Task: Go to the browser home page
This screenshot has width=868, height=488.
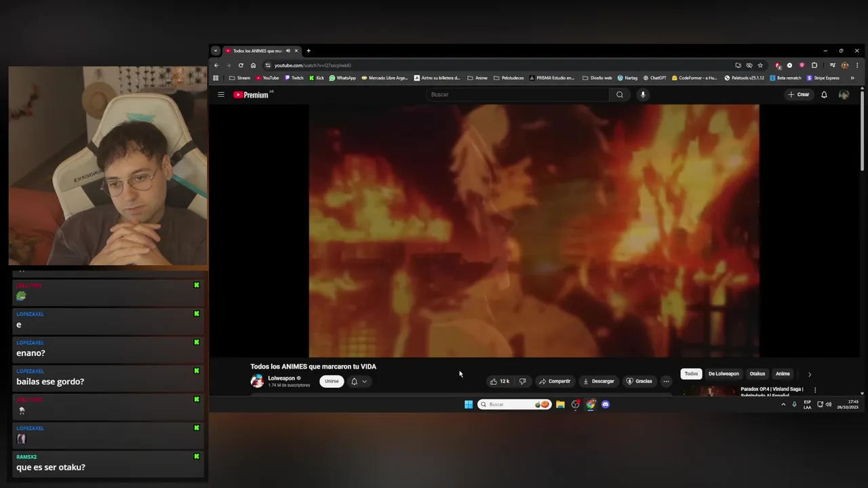Action: point(253,65)
